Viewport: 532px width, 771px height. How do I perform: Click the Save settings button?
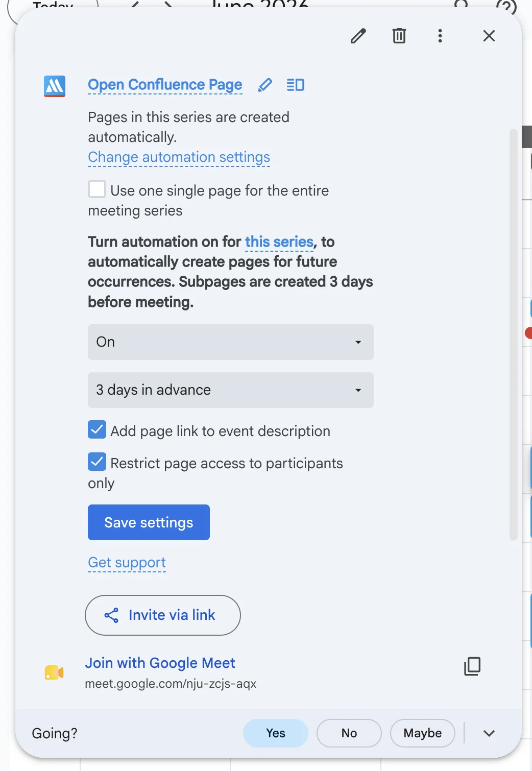pos(149,522)
